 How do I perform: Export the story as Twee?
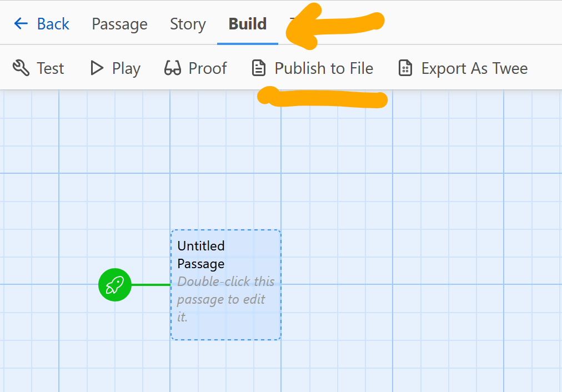pos(462,68)
